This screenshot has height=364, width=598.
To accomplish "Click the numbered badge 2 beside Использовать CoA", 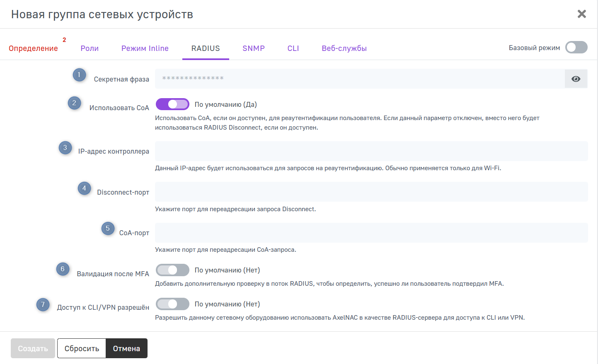I will pos(74,103).
